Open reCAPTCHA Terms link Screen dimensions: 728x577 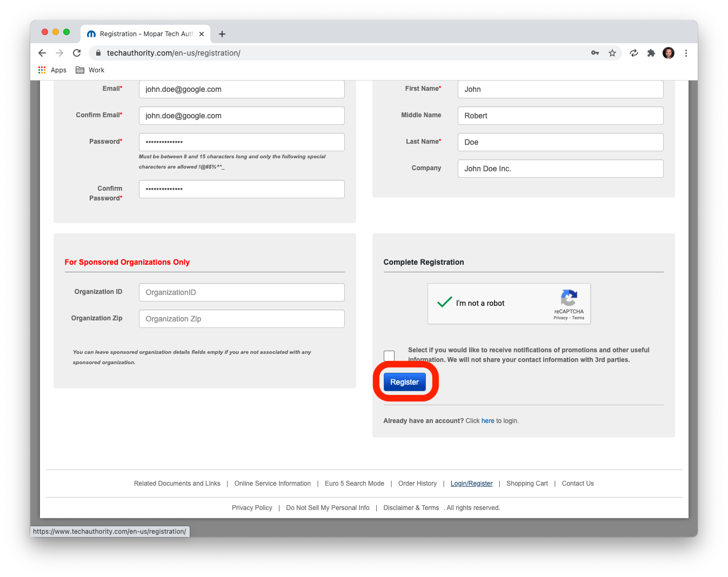click(x=578, y=318)
